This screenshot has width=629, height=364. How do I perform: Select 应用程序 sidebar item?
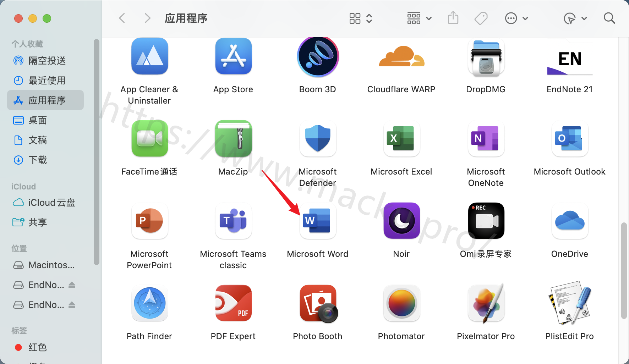pyautogui.click(x=45, y=100)
